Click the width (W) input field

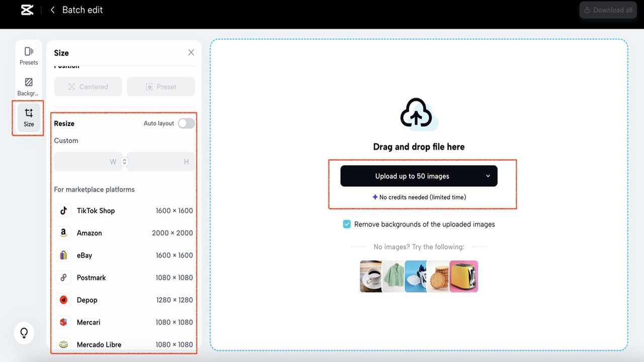pyautogui.click(x=86, y=161)
